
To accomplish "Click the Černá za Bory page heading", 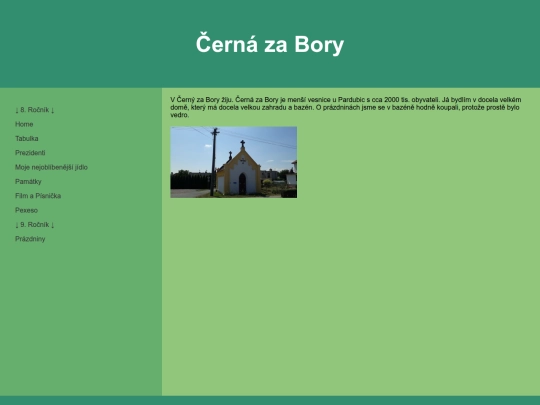I will tap(270, 44).
